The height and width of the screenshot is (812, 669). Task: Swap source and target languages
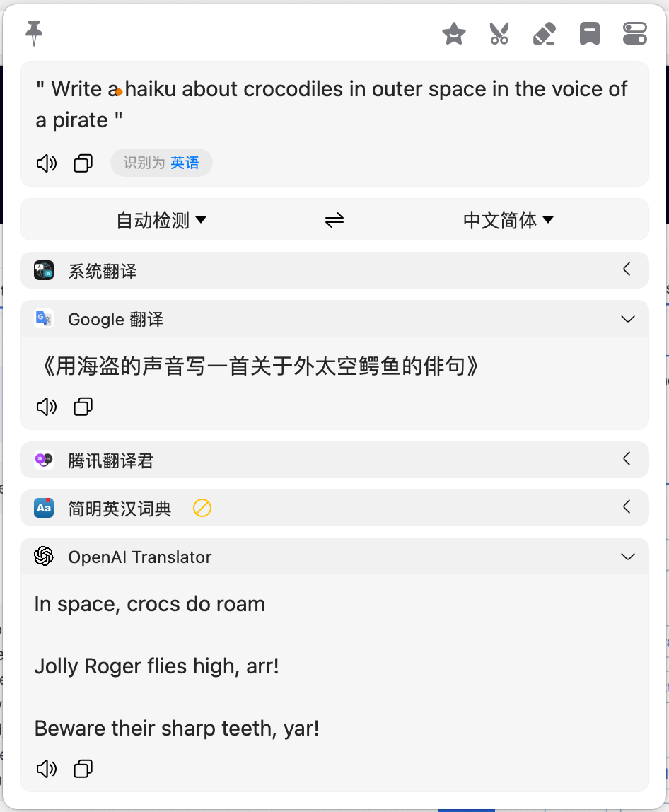pos(334,220)
